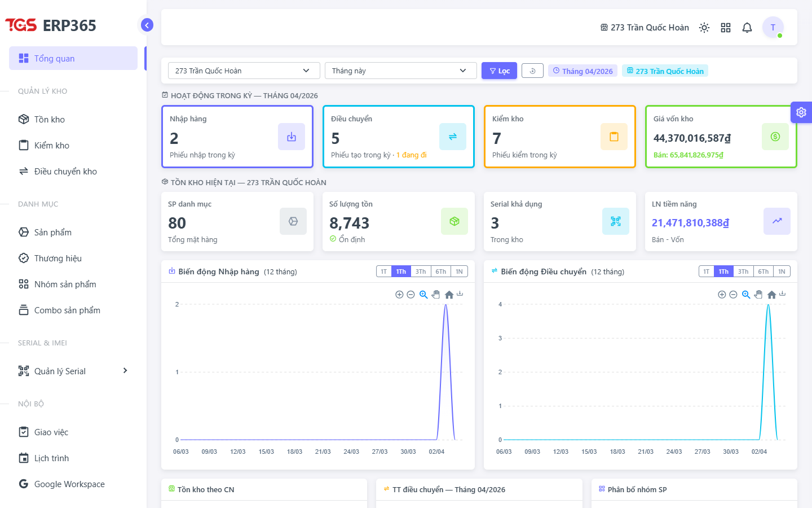812x508 pixels.
Task: Zoom in on Nhập hàng chart
Action: point(399,295)
